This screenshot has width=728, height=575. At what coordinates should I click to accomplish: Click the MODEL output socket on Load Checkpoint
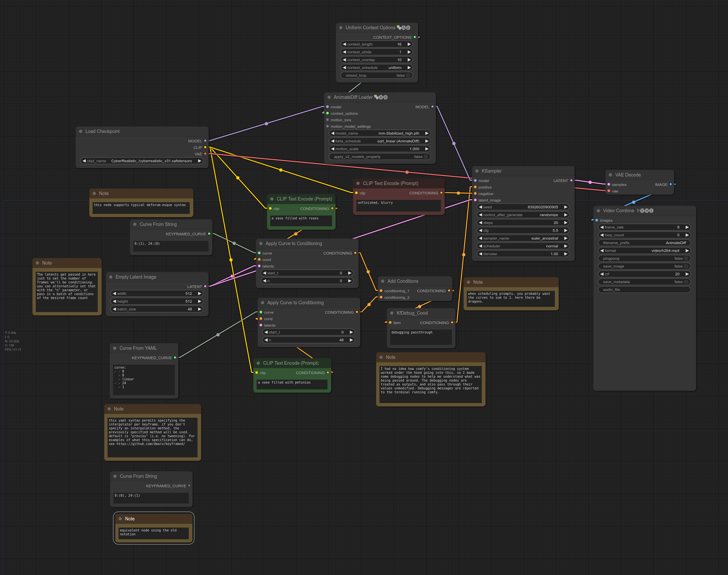205,141
